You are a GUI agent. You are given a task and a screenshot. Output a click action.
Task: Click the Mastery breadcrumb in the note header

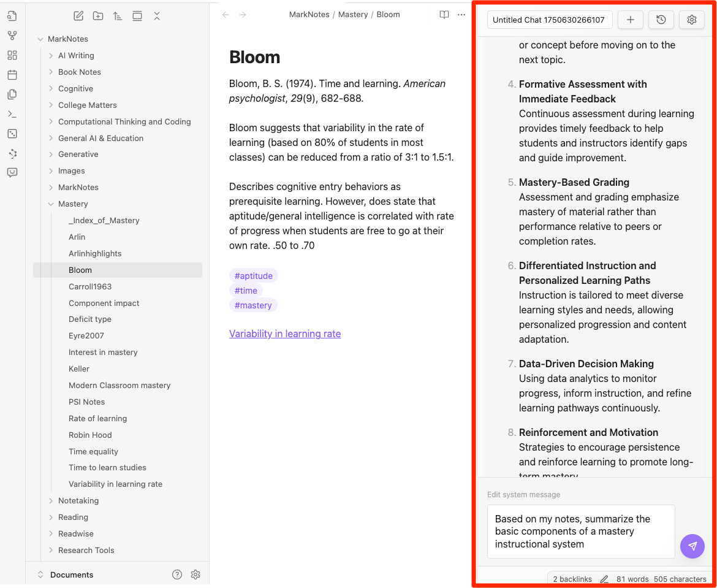(353, 15)
